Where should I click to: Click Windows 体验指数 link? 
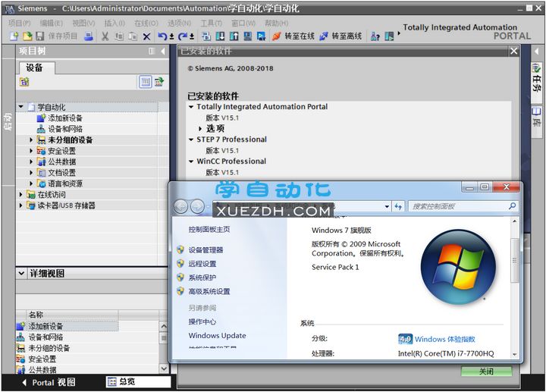pos(444,339)
